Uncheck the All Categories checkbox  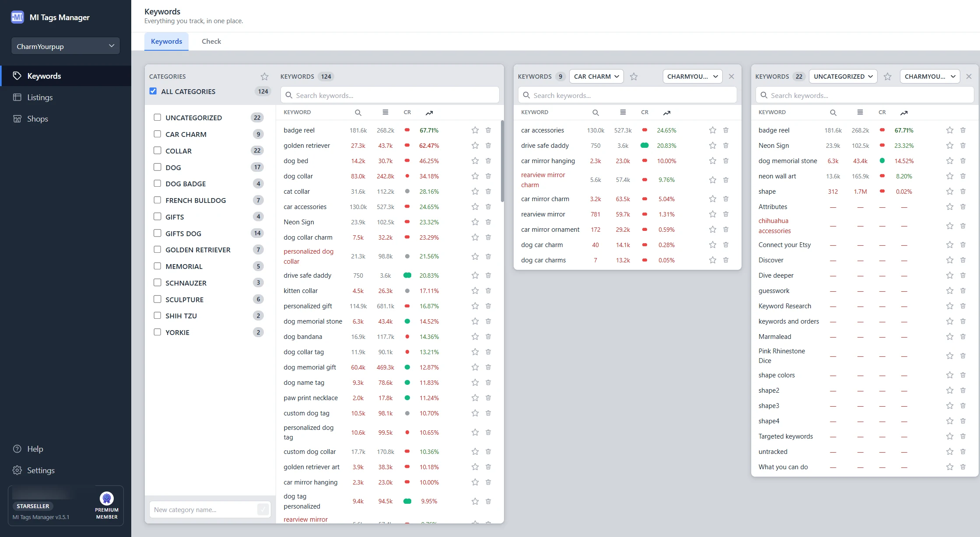[153, 91]
